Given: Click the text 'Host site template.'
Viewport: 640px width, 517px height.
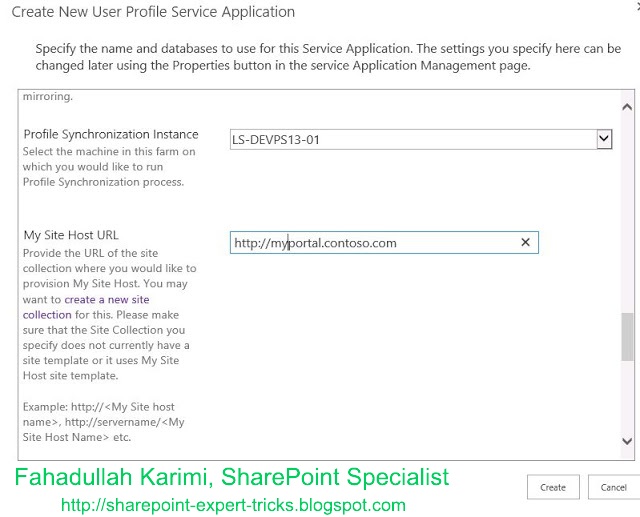Looking at the screenshot, I should (71, 375).
